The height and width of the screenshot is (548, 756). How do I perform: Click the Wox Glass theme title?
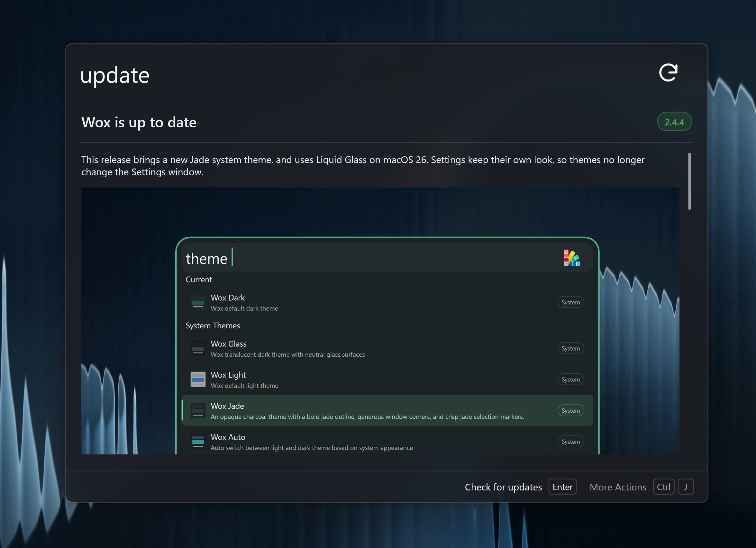coord(228,344)
